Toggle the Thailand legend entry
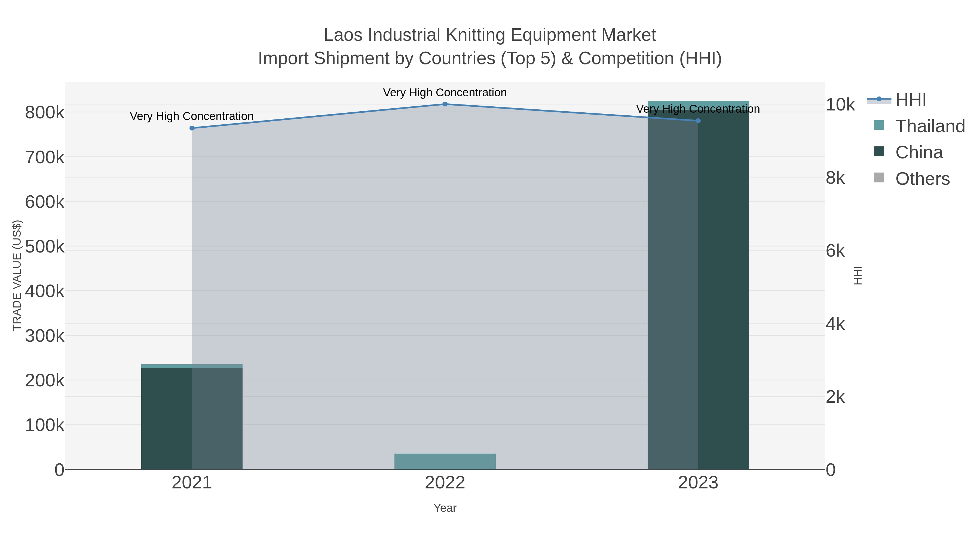 tap(920, 126)
